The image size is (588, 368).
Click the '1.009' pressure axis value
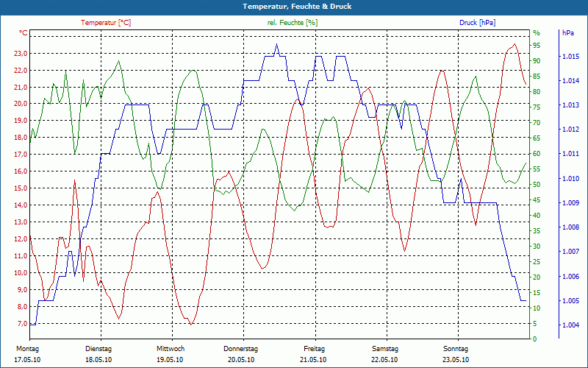[x=570, y=203]
